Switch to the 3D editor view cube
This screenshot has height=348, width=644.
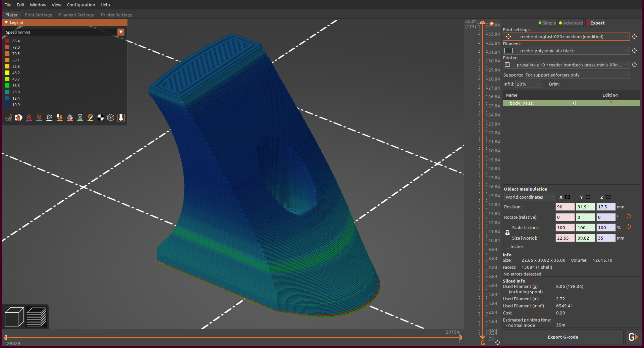pos(14,317)
